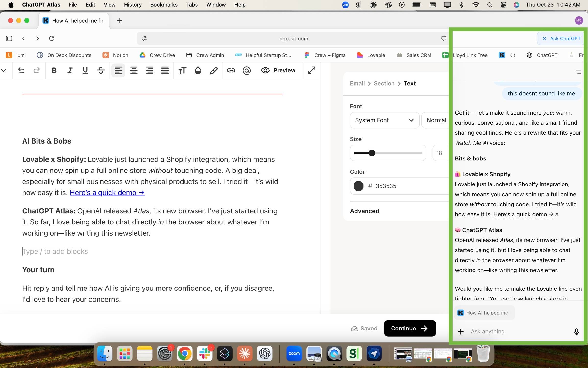This screenshot has width=588, height=368.
Task: Click the attach plus icon in chat
Action: (x=461, y=331)
